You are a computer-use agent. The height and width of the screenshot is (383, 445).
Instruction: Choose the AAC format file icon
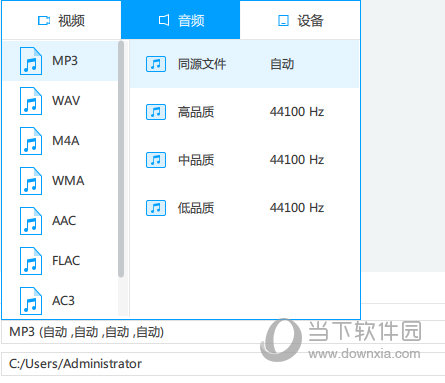(x=31, y=221)
